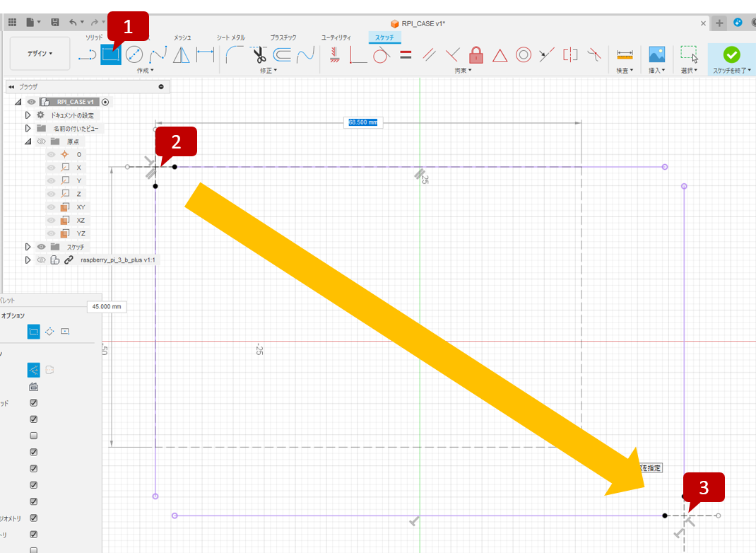Image resolution: width=756 pixels, height=553 pixels.
Task: Apply the Concentric constraint
Action: tap(524, 55)
